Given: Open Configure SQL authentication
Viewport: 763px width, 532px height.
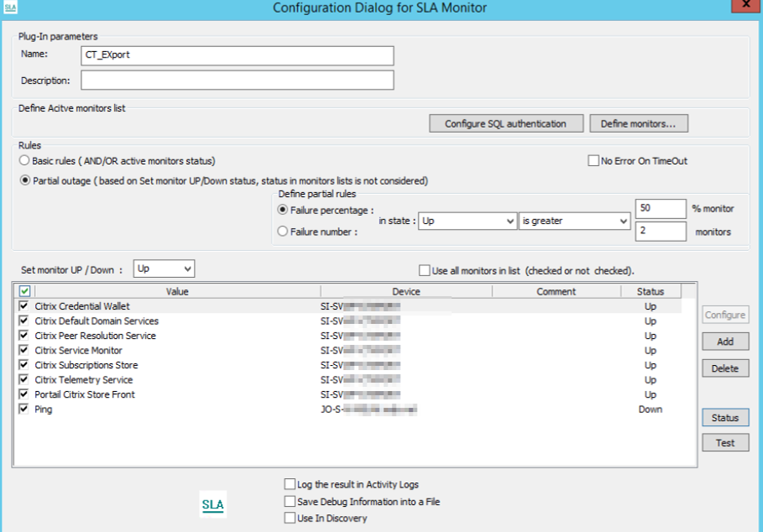Looking at the screenshot, I should (506, 123).
